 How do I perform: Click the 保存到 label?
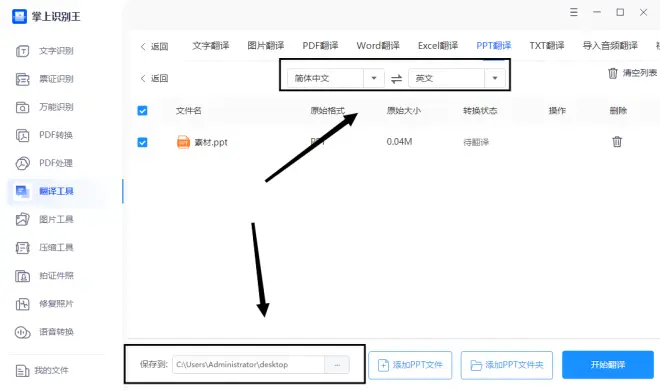154,364
